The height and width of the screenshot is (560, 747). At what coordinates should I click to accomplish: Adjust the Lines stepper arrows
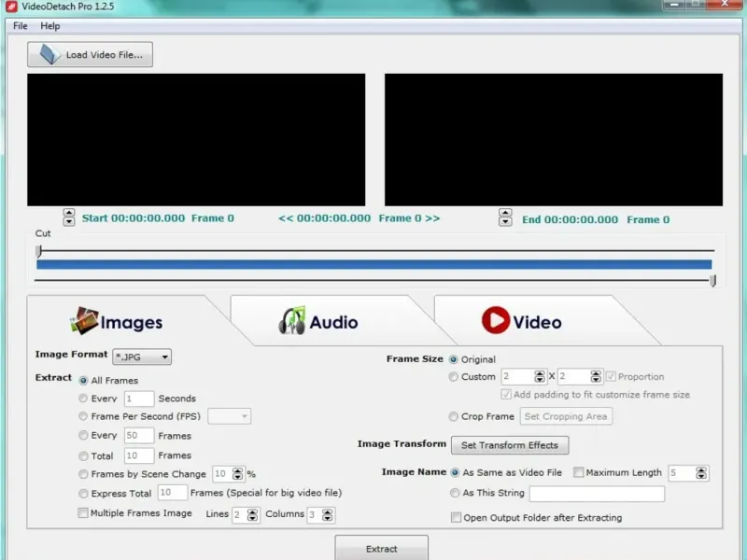tap(252, 515)
